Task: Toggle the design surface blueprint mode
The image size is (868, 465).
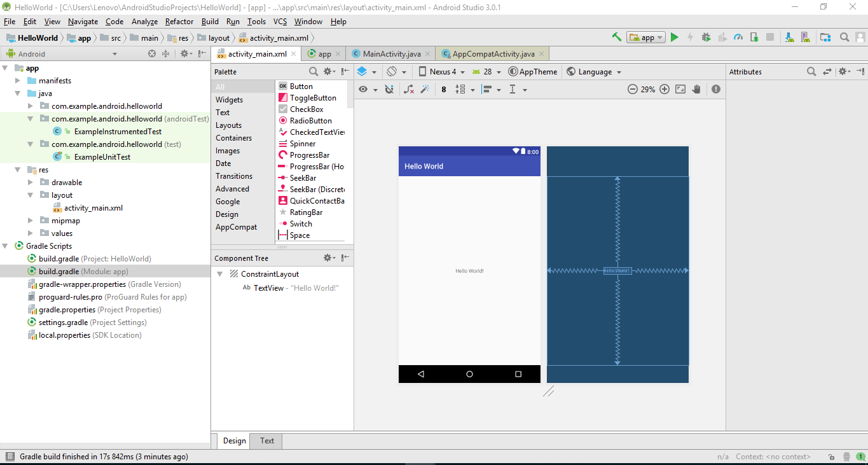Action: pyautogui.click(x=362, y=71)
